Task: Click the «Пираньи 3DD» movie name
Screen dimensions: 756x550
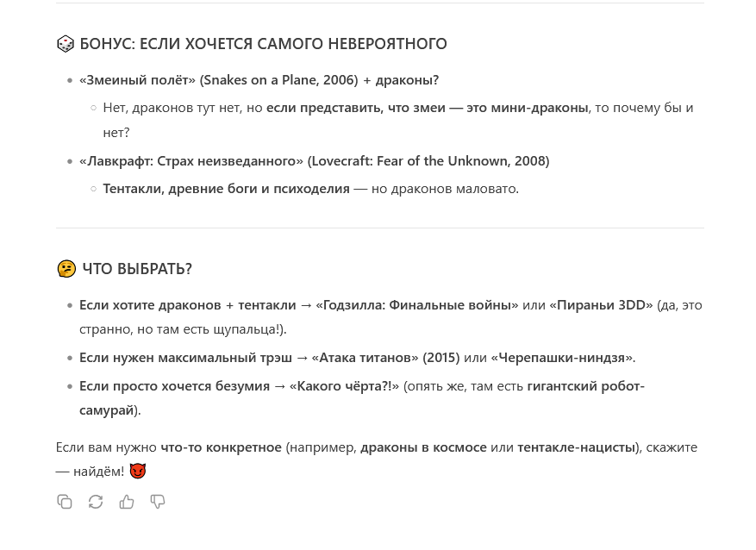Action: (602, 305)
